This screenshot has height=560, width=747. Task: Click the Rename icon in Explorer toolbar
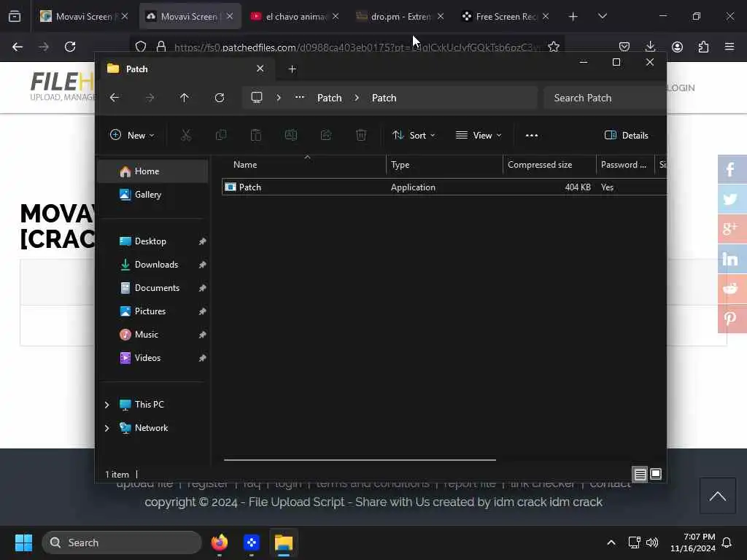point(291,135)
